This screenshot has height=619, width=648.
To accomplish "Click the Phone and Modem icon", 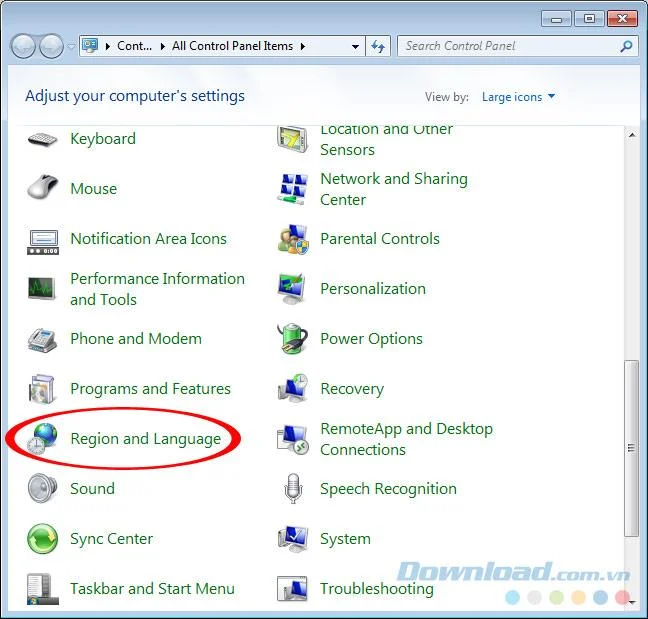I will click(42, 339).
